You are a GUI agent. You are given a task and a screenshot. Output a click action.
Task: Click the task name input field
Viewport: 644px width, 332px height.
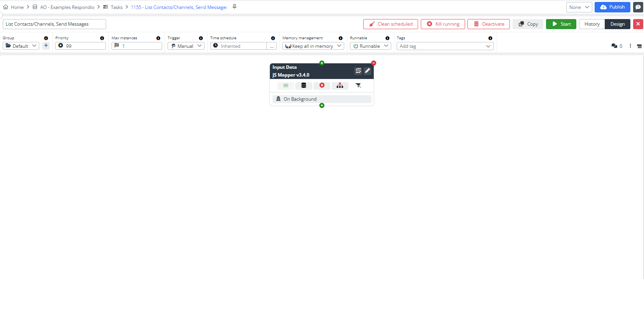(x=54, y=24)
